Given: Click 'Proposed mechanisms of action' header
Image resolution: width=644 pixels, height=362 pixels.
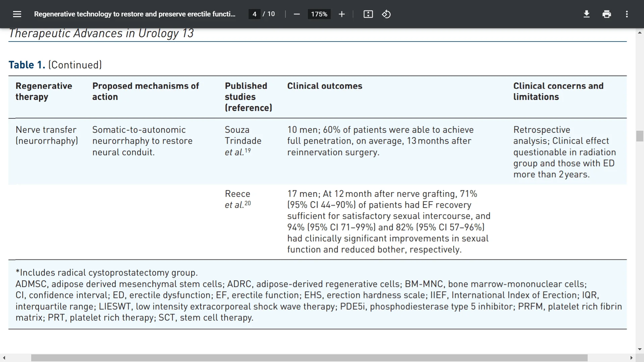Looking at the screenshot, I should (x=146, y=91).
